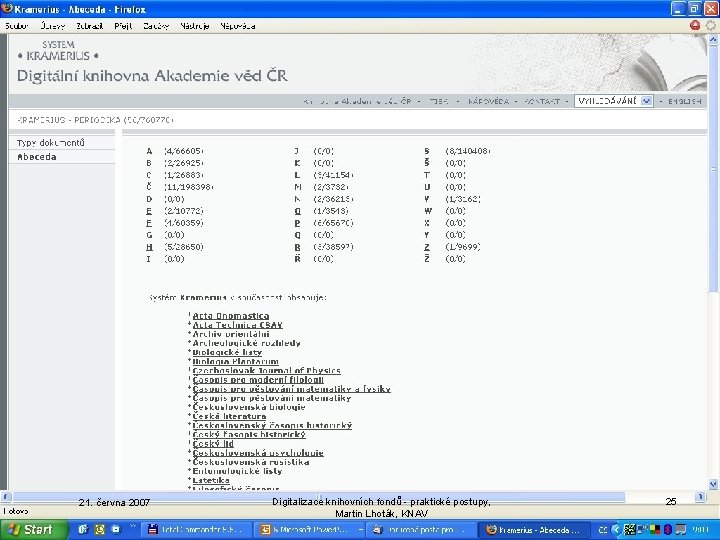Screen dimensions: 720x540
Task: Switch site language to English
Action: (x=684, y=101)
